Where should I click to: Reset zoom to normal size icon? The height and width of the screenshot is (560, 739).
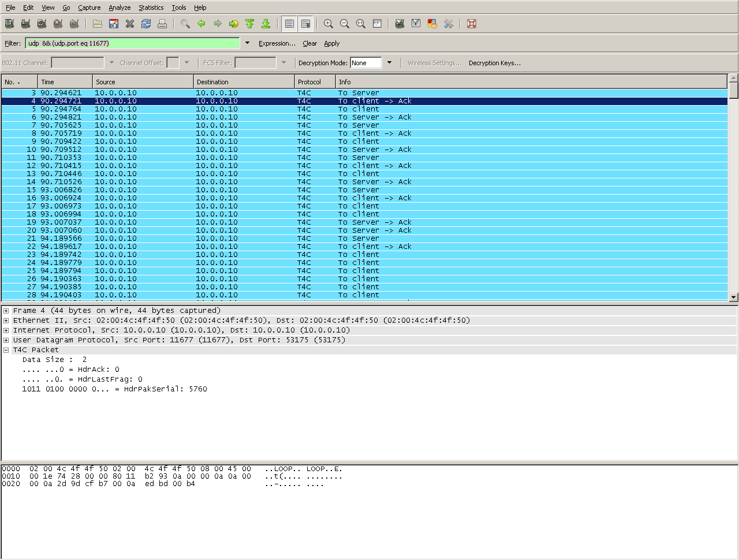[x=361, y=24]
